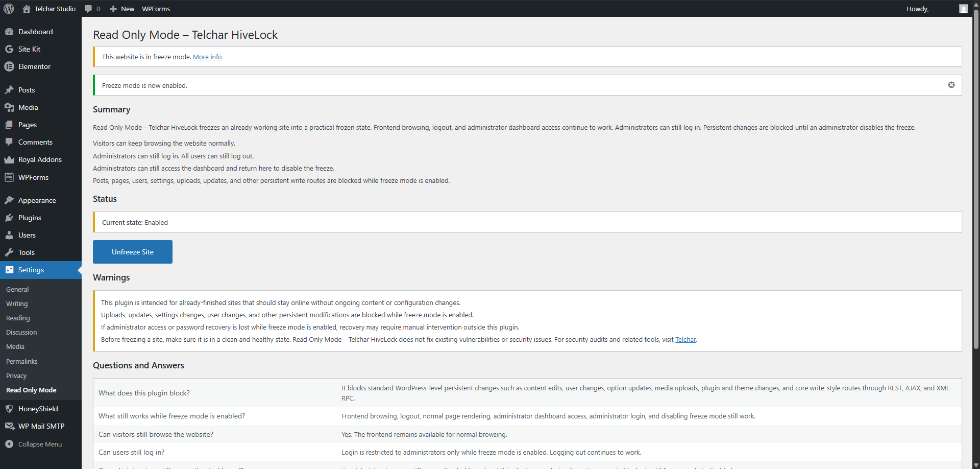
Task: Click the WordPress logo icon
Action: click(x=9, y=9)
